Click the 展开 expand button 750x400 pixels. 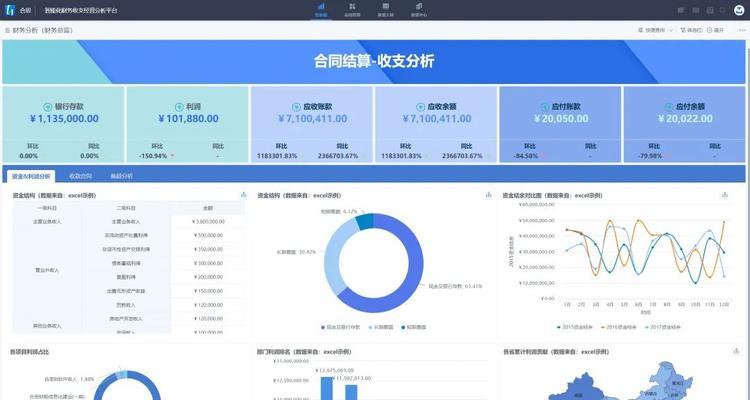click(x=716, y=30)
